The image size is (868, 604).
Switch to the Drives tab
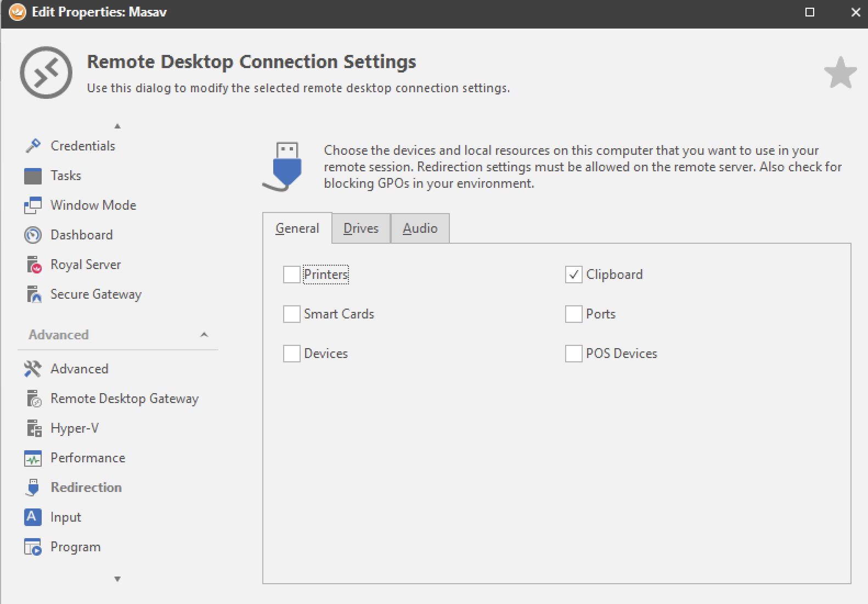coord(360,228)
